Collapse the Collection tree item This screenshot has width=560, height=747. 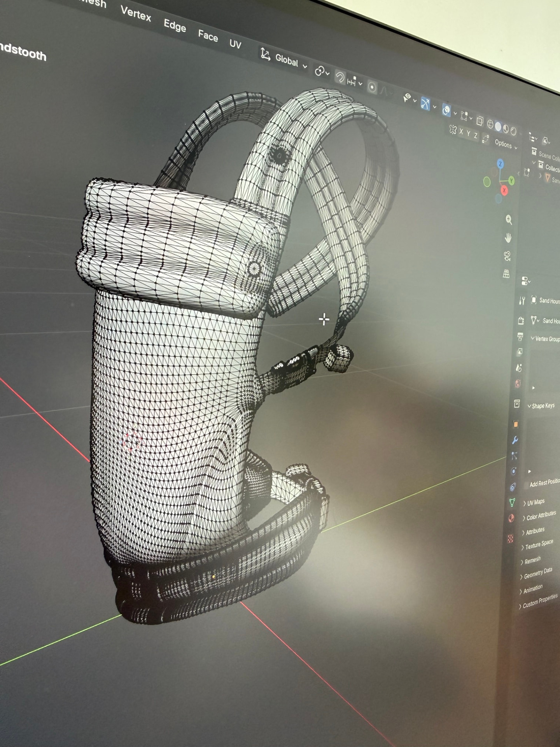[x=534, y=162]
